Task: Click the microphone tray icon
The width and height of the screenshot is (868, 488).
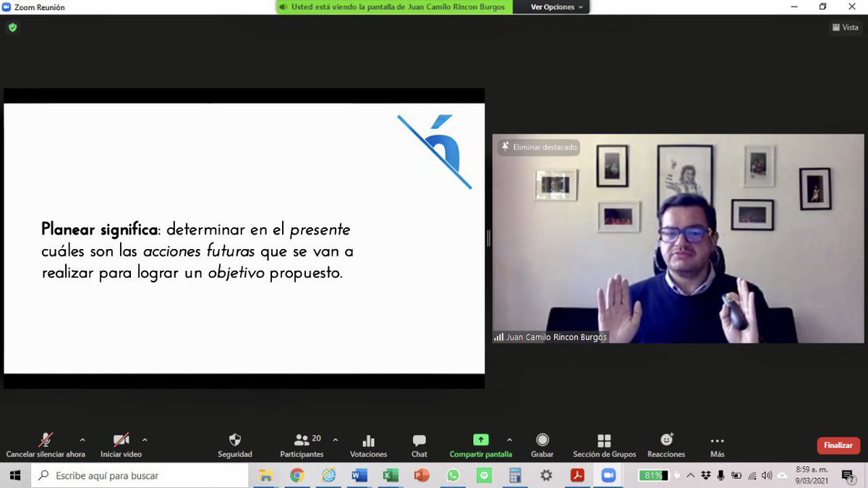Action: (x=720, y=476)
